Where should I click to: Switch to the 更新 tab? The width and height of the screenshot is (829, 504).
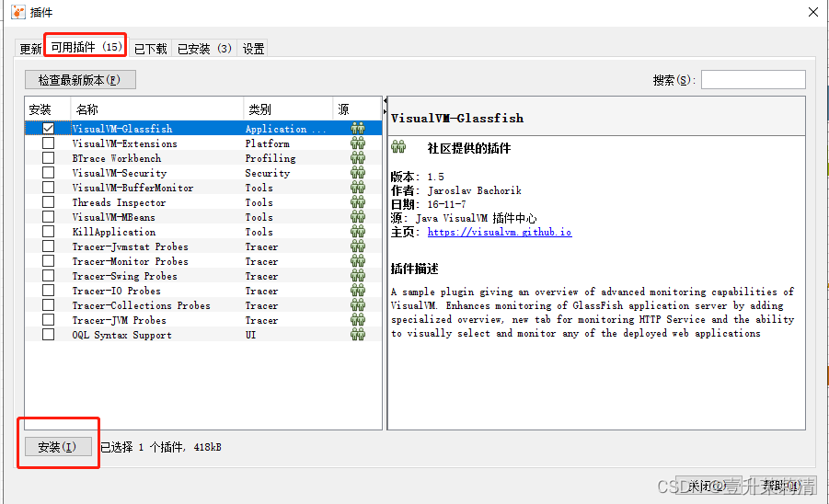pos(30,49)
